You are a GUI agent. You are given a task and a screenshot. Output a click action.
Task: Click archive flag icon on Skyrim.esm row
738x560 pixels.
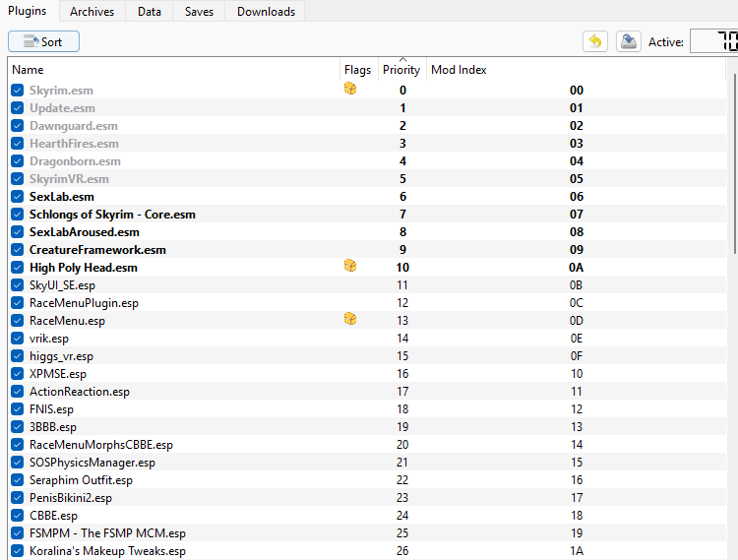pos(350,89)
